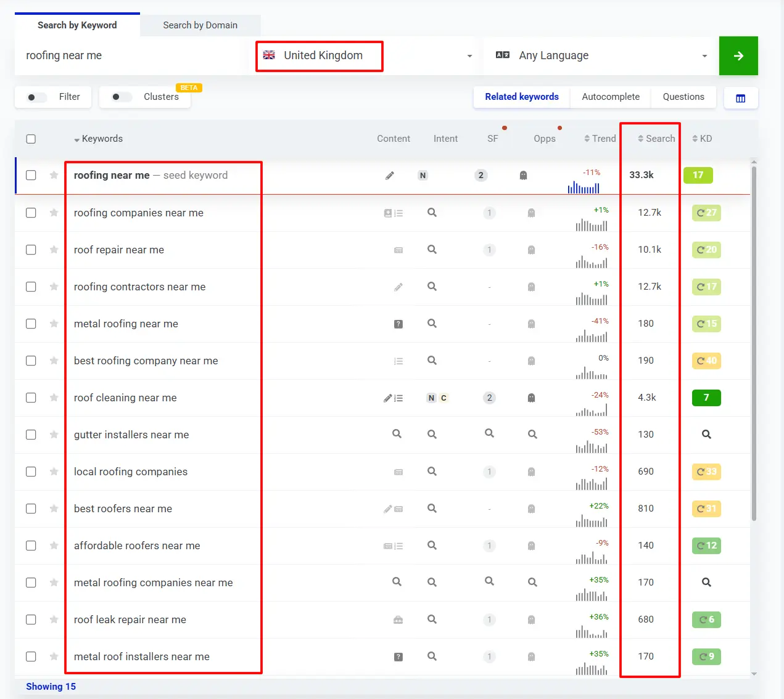Click pencil content icon for seed keyword
The height and width of the screenshot is (699, 784).
[x=390, y=176]
